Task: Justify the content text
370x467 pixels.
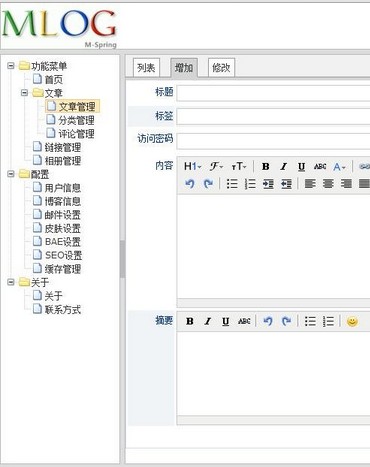Action: (364, 184)
